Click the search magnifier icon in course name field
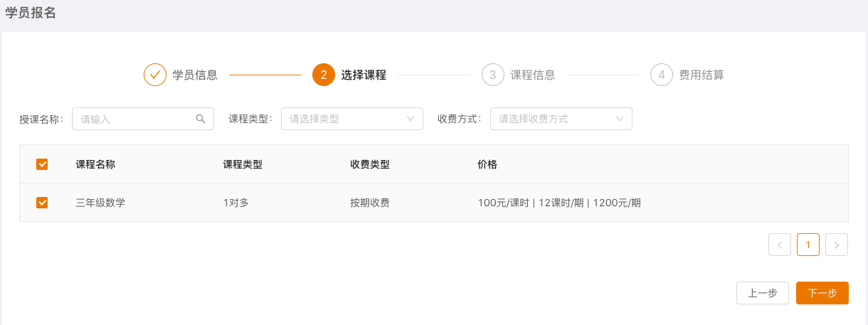 pos(201,119)
